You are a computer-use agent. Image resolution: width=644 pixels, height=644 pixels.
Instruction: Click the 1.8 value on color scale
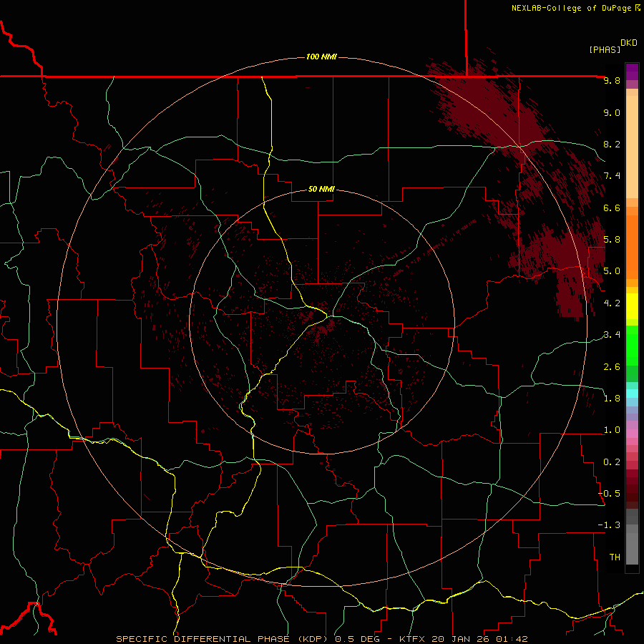pos(612,399)
